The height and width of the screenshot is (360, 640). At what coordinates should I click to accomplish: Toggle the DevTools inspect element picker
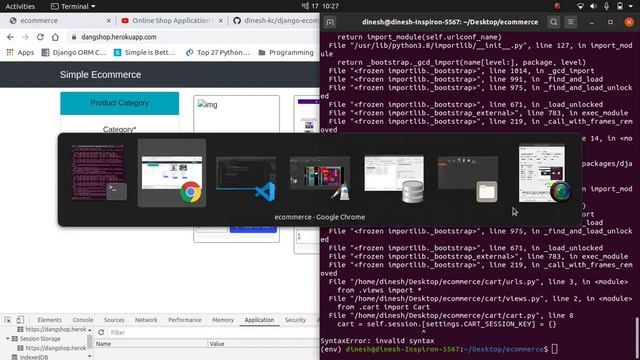pos(8,320)
